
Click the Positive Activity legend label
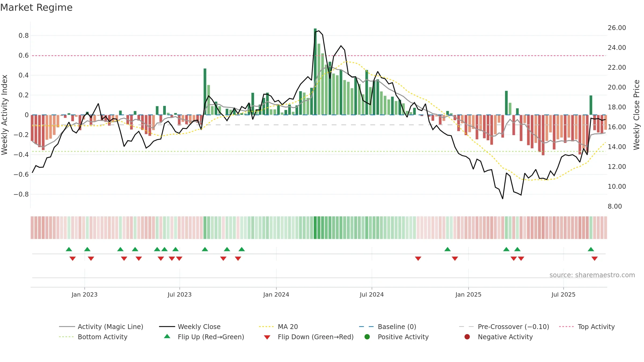click(403, 337)
